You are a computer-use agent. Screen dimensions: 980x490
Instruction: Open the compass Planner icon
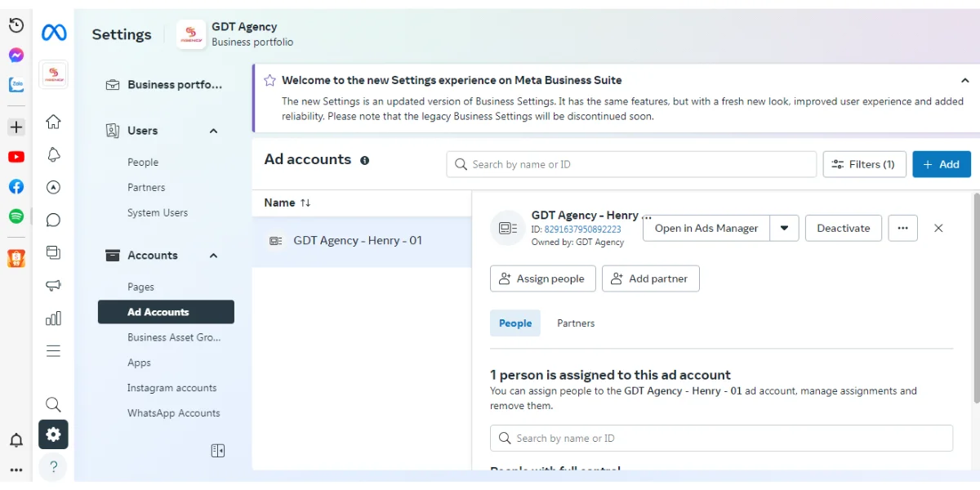(x=53, y=187)
